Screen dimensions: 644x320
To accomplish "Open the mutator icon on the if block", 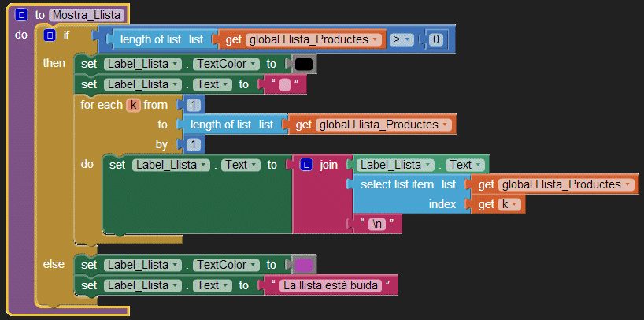I will pos(50,36).
